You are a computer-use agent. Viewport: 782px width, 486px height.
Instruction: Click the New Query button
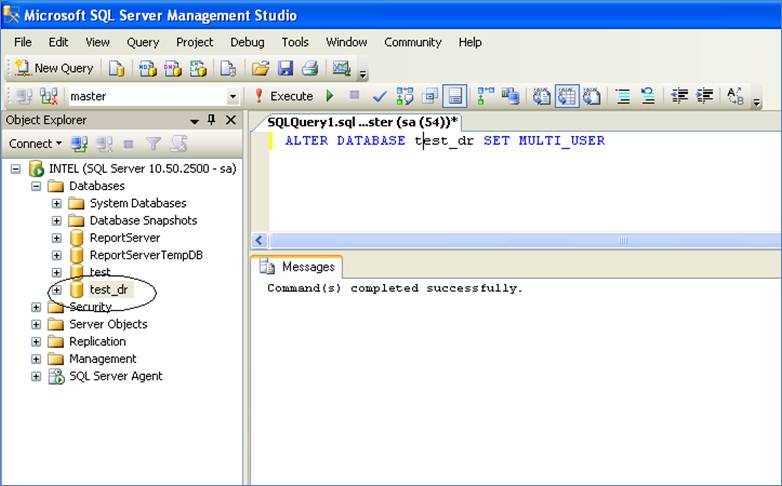(x=54, y=68)
